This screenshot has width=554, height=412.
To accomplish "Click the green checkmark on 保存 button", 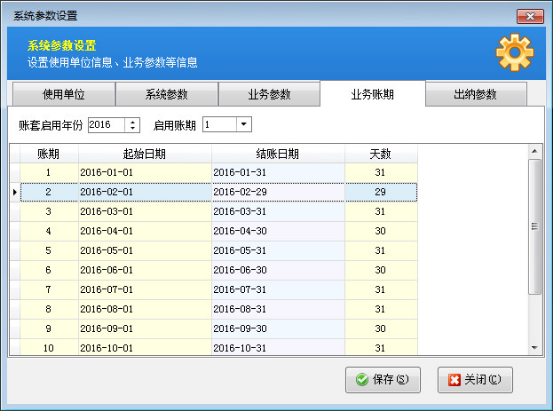I will (x=362, y=380).
